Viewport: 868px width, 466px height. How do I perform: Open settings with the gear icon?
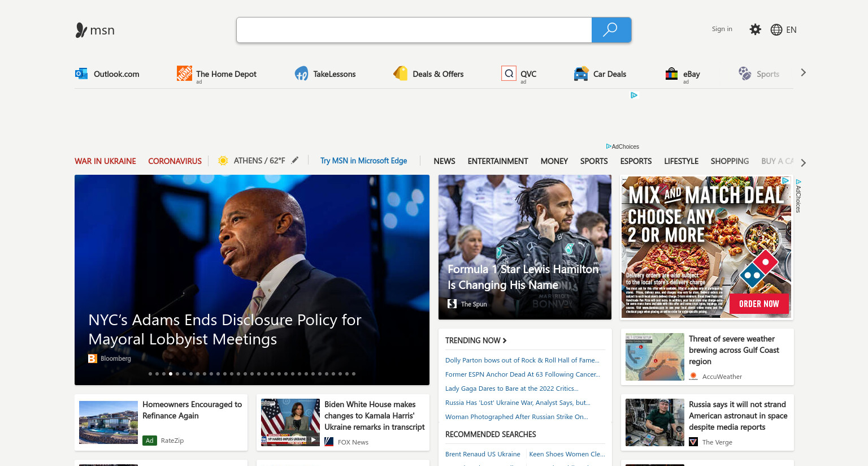755,29
